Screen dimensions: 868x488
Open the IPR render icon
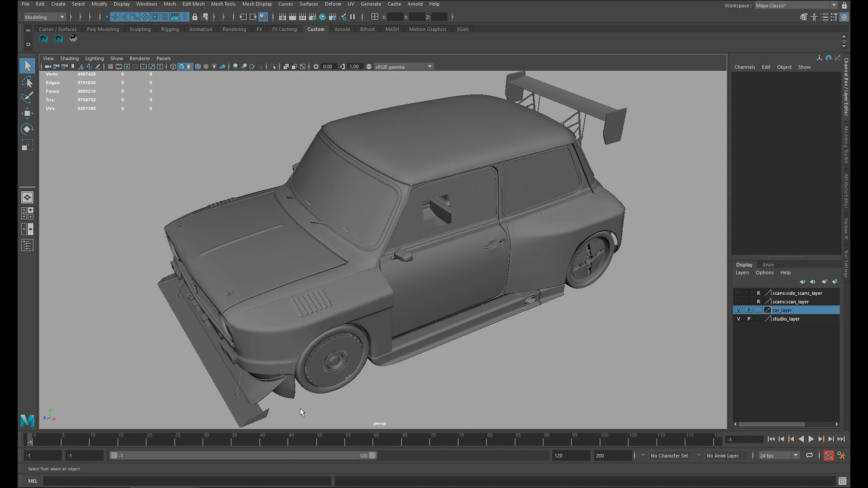pyautogui.click(x=302, y=17)
